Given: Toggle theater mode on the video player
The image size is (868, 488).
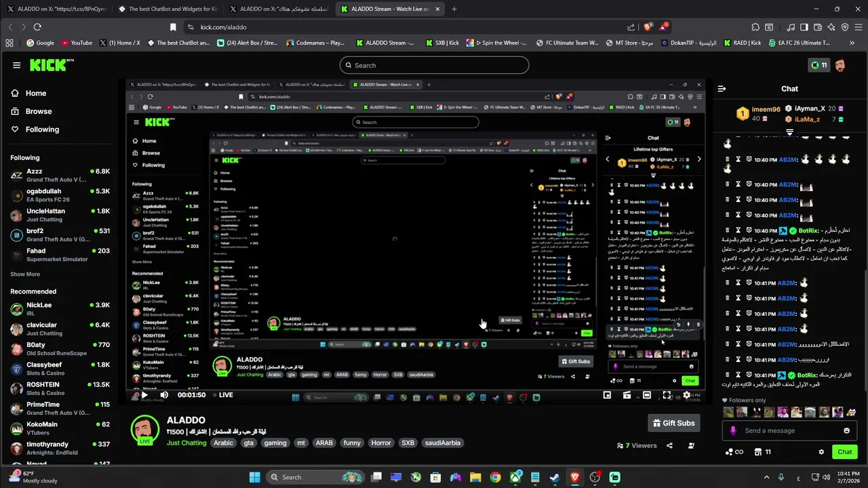Looking at the screenshot, I should (x=647, y=395).
